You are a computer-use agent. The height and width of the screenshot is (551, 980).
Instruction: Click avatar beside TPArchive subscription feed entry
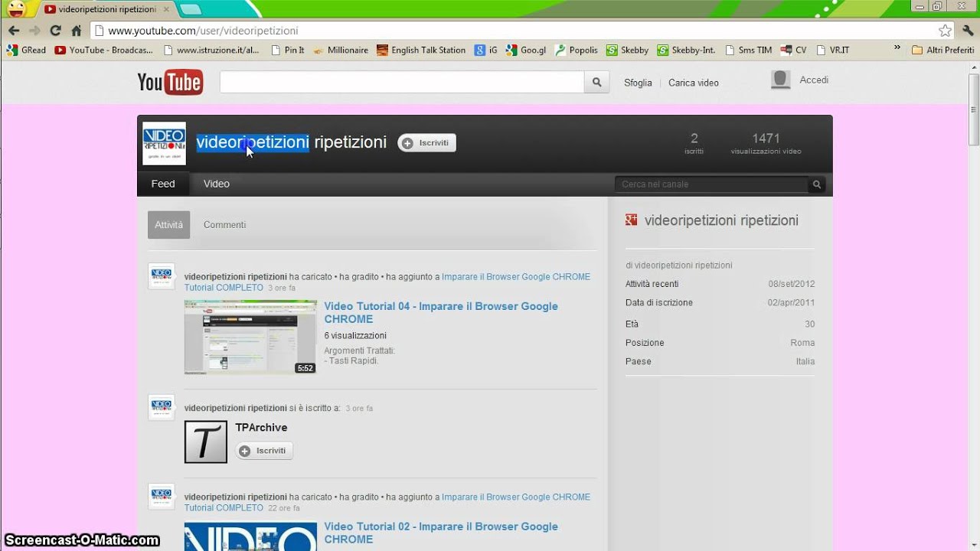[x=161, y=408]
